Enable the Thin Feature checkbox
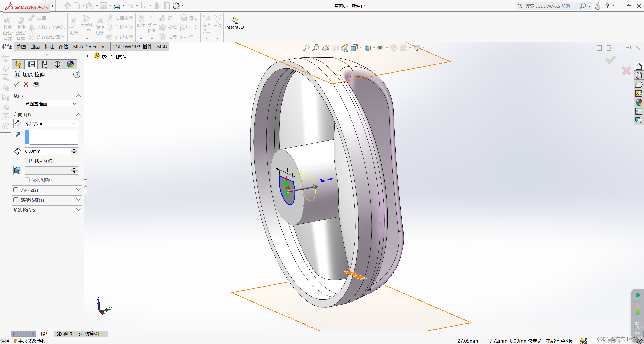644x344 pixels. tap(16, 200)
